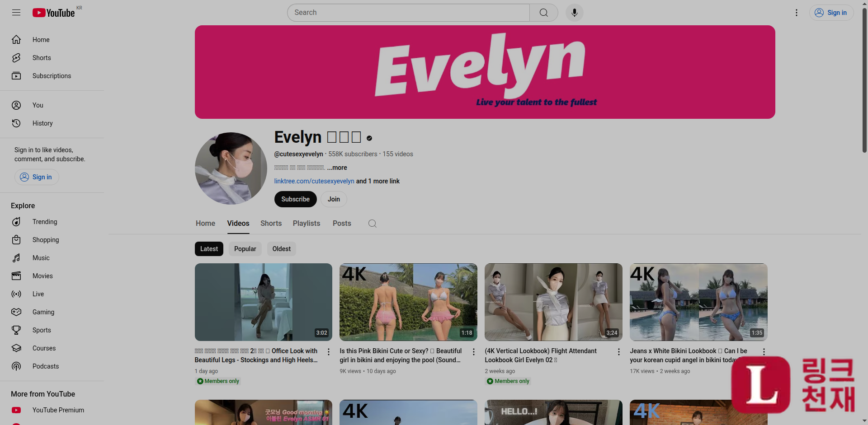Open Flight Attendant Lookbook video title
The width and height of the screenshot is (868, 425).
(541, 355)
